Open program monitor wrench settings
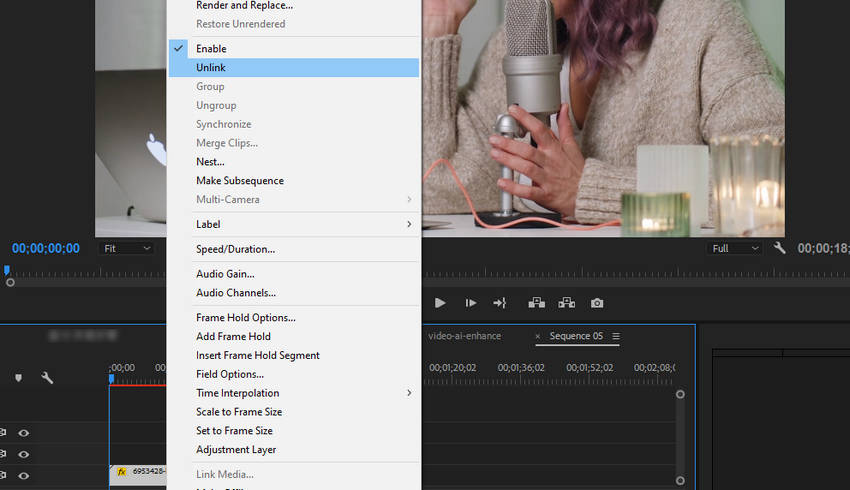This screenshot has height=490, width=850. [x=780, y=248]
